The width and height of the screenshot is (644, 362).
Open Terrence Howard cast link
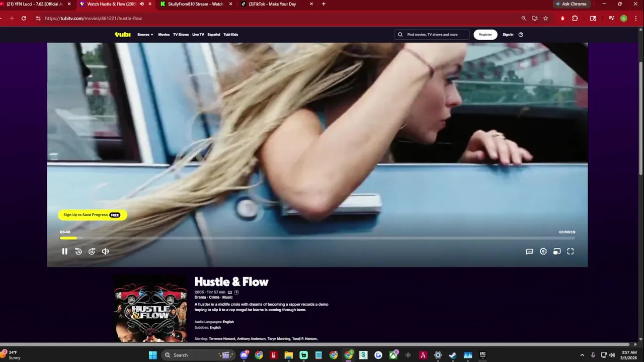tap(221, 339)
